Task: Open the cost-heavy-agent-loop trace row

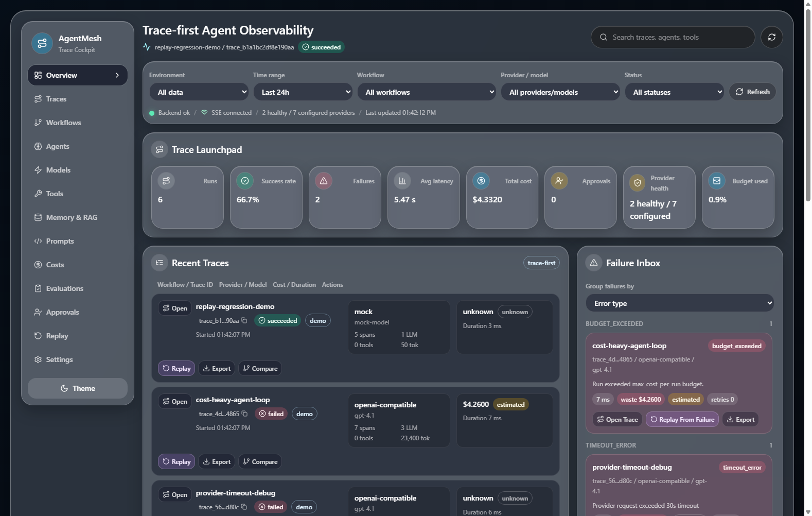Action: 175,401
